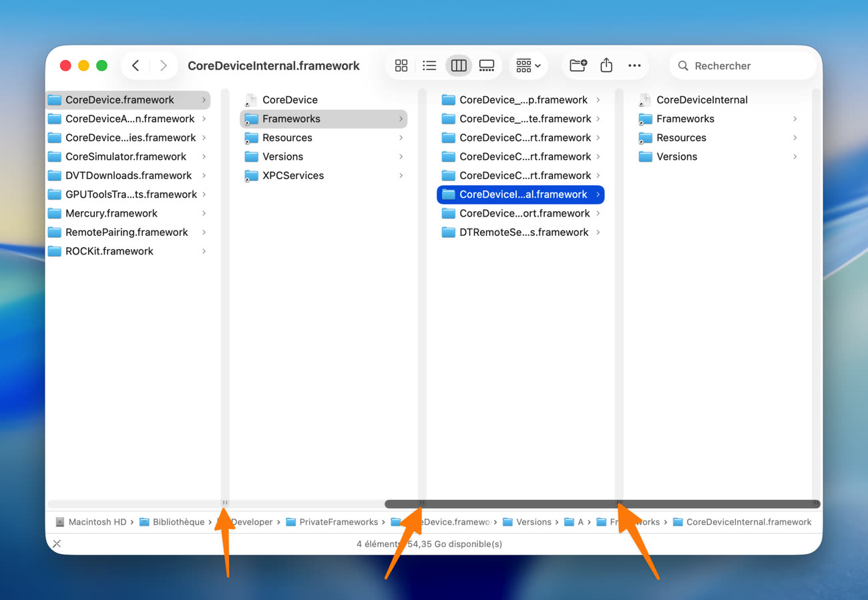Switch to gallery view
This screenshot has width=868, height=600.
point(487,65)
